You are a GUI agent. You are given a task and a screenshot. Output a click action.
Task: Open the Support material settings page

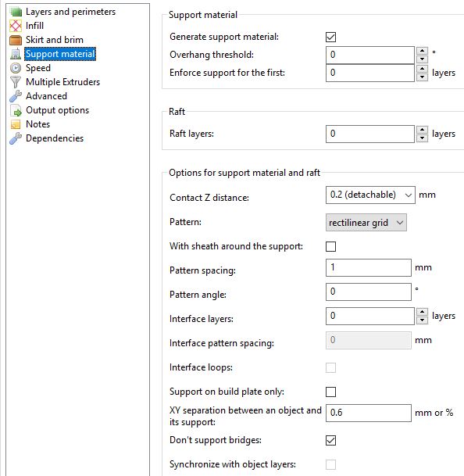point(60,54)
